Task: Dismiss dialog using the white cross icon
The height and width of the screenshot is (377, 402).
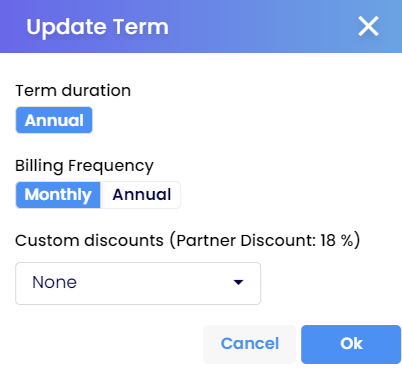Action: 368,26
